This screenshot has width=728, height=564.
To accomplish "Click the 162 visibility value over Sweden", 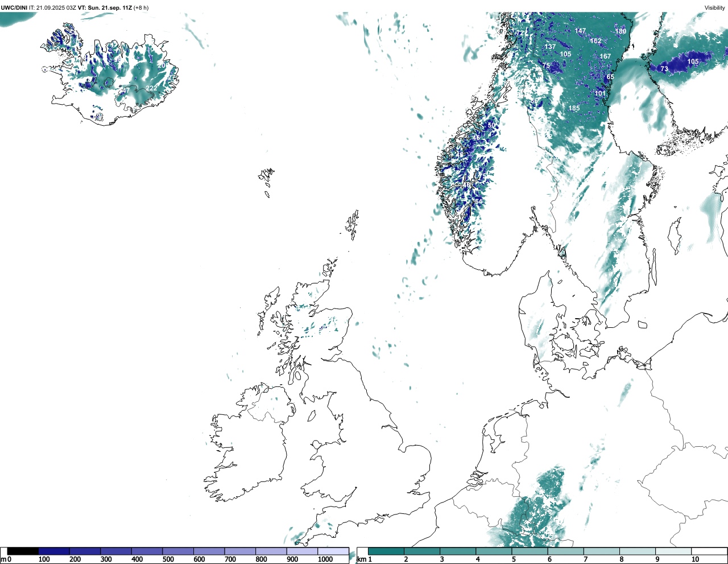I will pyautogui.click(x=595, y=41).
